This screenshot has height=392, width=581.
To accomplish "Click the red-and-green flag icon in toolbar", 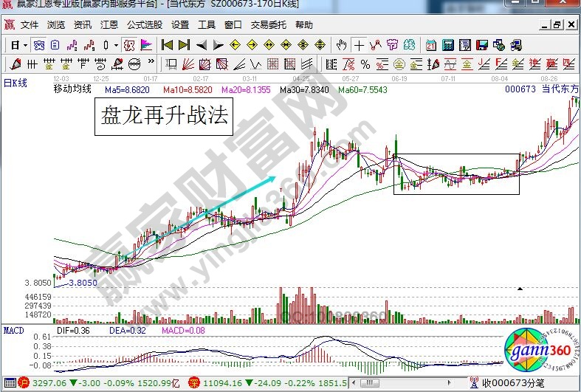I will pos(146,44).
